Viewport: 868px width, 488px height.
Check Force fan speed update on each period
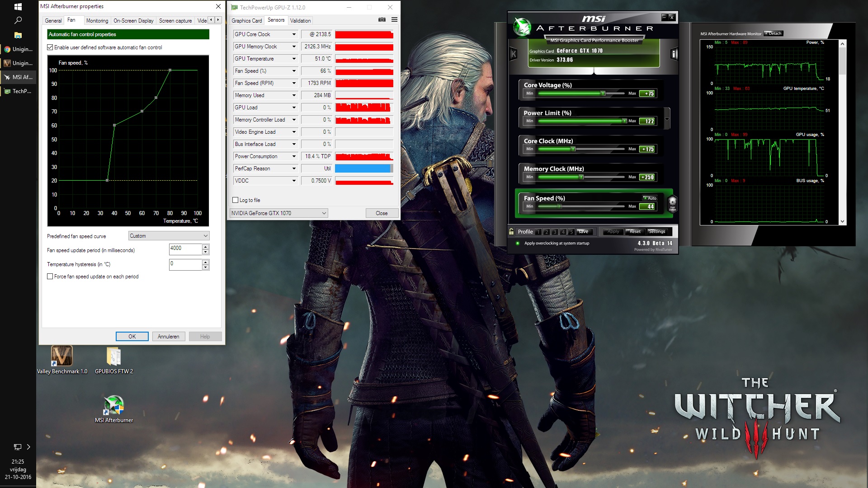50,277
